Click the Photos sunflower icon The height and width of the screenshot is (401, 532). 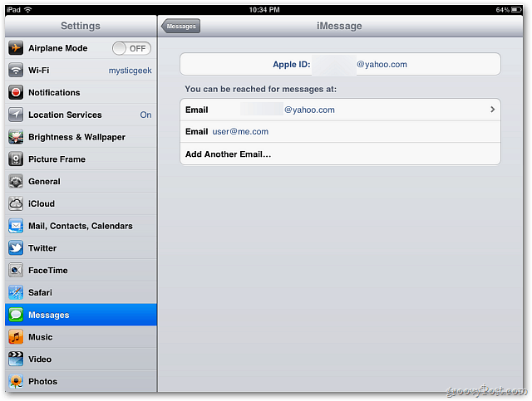point(16,381)
